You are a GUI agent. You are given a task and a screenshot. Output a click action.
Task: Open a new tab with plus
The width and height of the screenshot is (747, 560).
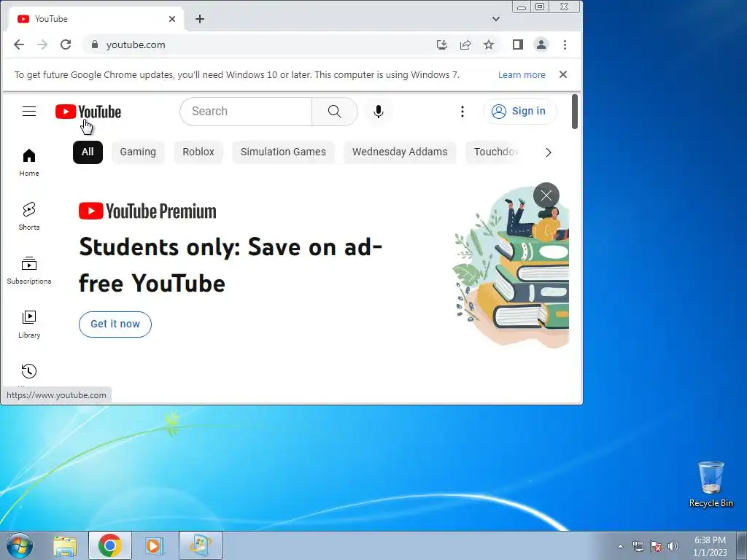200,19
